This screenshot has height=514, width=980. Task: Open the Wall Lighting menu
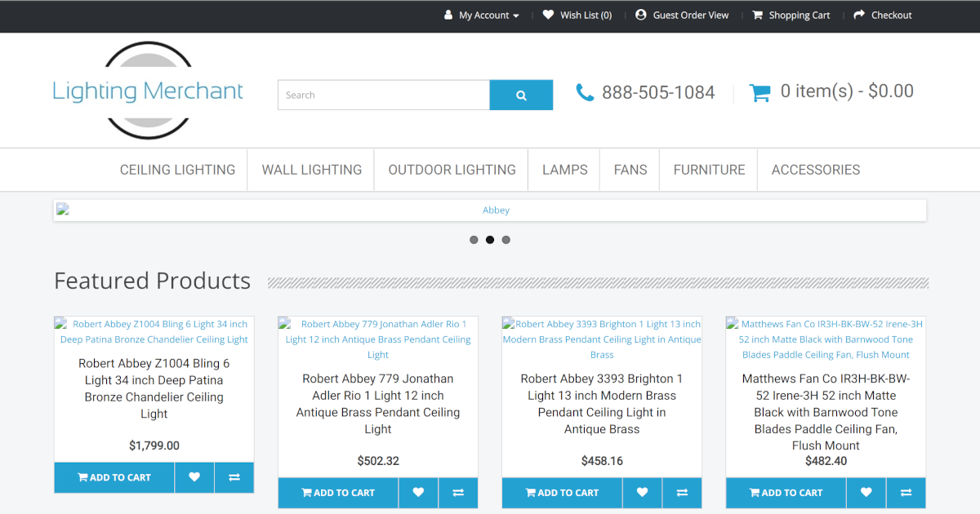[x=312, y=170]
